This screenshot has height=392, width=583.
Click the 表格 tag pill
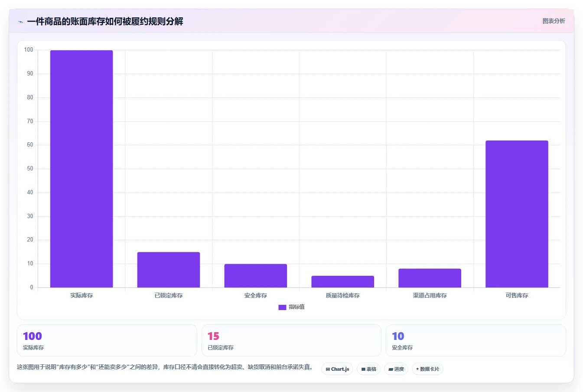369,369
